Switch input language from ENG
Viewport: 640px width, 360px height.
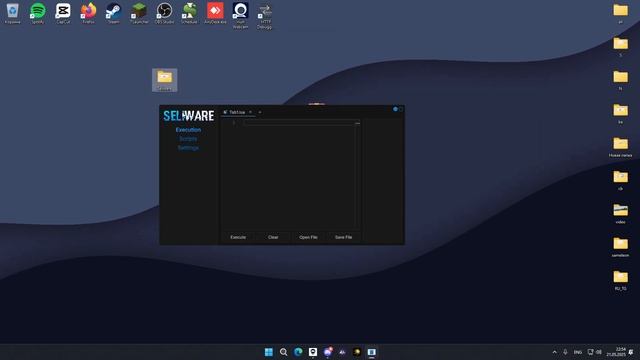(x=578, y=352)
